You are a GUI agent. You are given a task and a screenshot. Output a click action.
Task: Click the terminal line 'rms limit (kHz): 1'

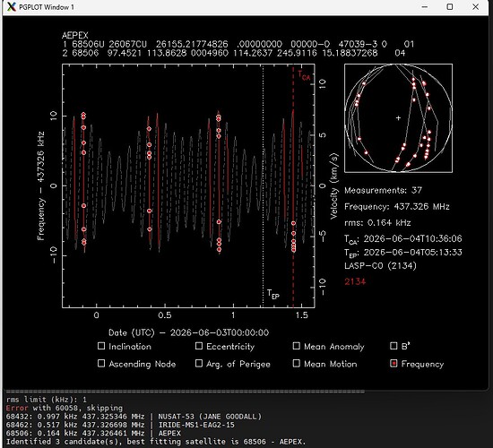[x=47, y=400]
